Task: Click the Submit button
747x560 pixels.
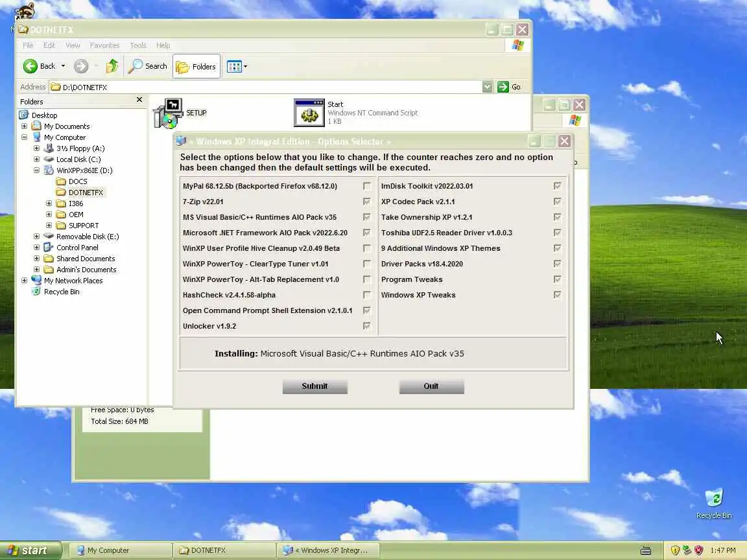Action: tap(315, 386)
